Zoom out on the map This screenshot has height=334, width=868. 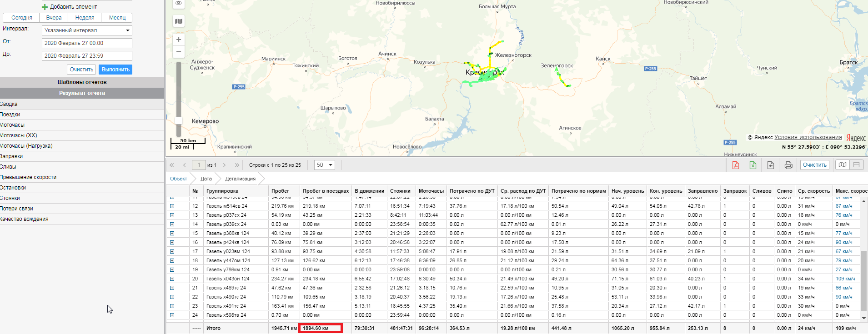pos(179,52)
